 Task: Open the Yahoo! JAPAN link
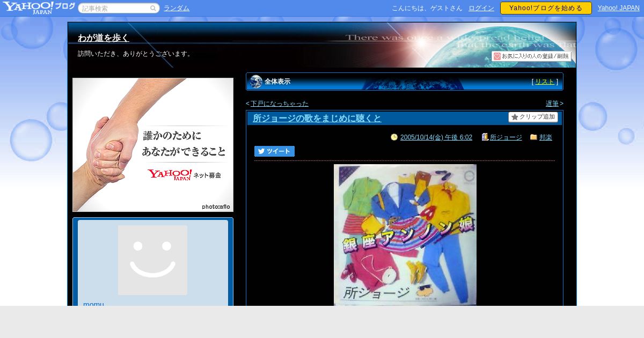pyautogui.click(x=618, y=8)
